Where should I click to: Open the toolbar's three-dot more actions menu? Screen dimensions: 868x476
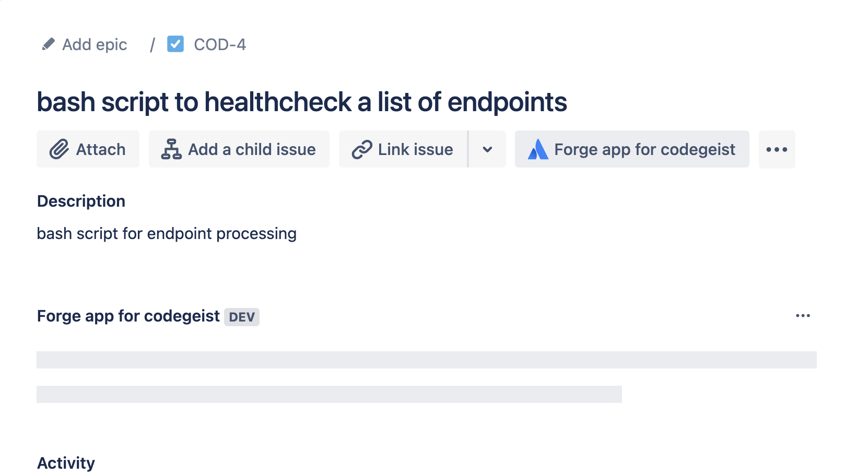point(777,150)
